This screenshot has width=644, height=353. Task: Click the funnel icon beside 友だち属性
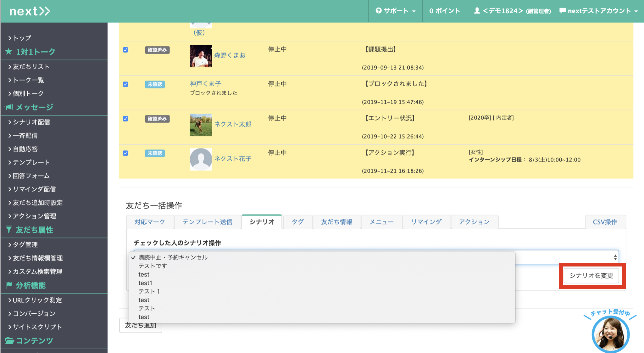[x=9, y=230]
